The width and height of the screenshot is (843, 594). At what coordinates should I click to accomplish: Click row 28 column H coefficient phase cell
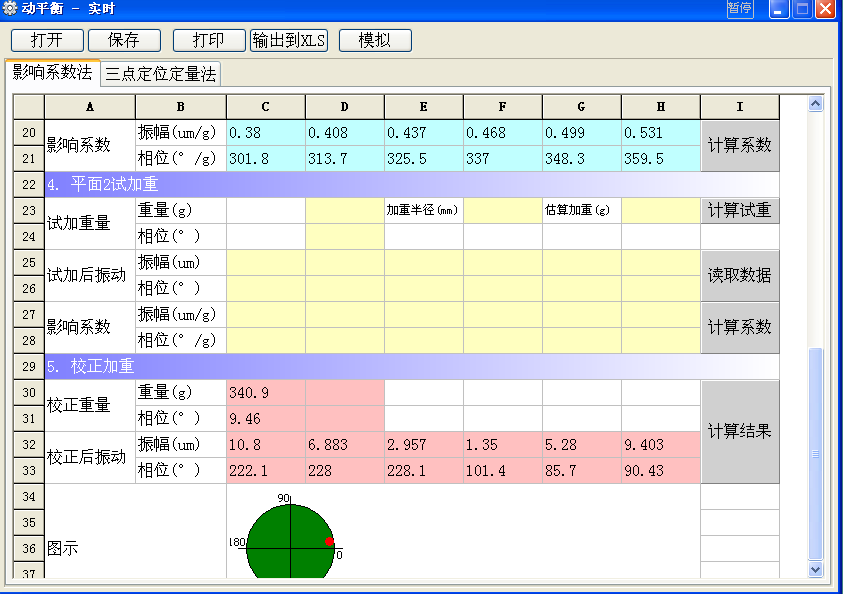click(x=661, y=340)
